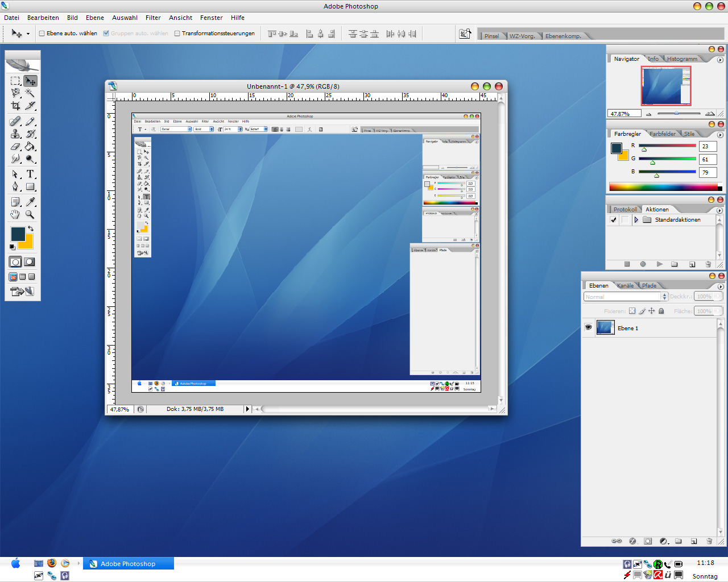Expand the Standardaktionen action set

tap(636, 219)
